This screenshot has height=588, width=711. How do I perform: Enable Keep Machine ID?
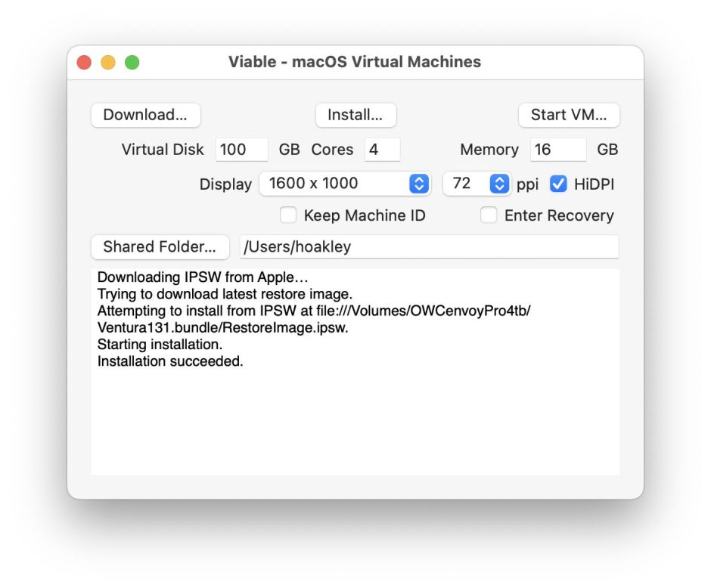point(288,215)
